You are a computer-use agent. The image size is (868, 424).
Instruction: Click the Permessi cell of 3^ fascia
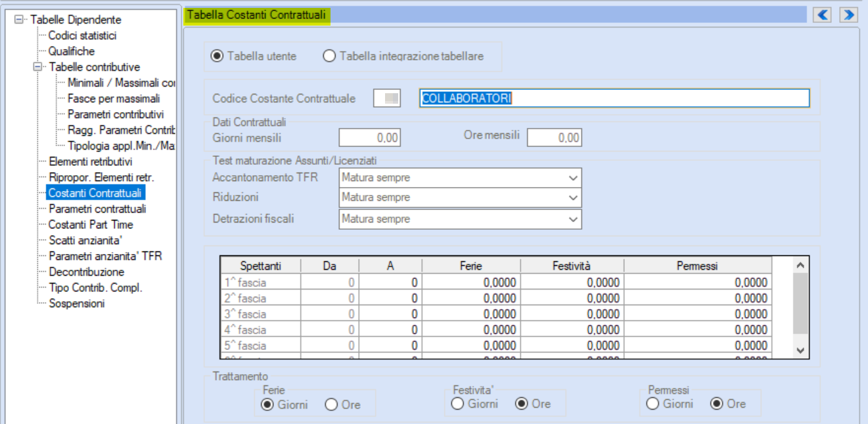pyautogui.click(x=698, y=314)
